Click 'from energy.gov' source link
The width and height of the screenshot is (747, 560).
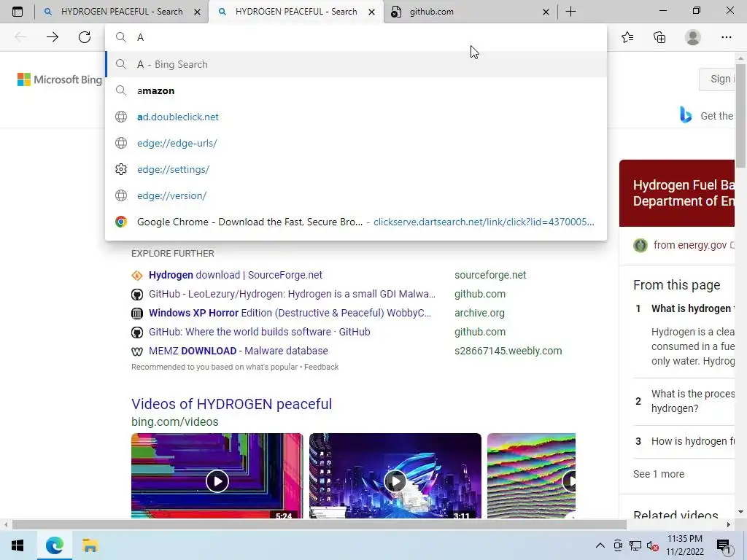pyautogui.click(x=689, y=245)
